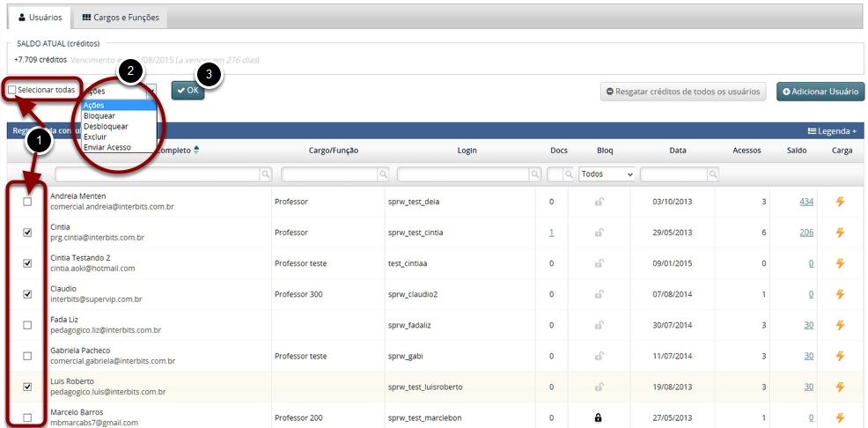Click the lightning Carga icon for Andreia Menten

pyautogui.click(x=840, y=202)
